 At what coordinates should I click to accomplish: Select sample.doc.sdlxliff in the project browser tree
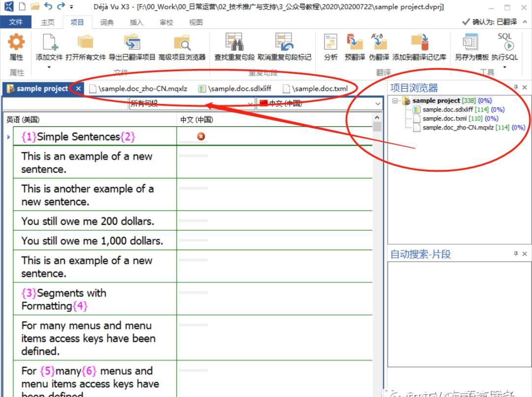click(447, 109)
